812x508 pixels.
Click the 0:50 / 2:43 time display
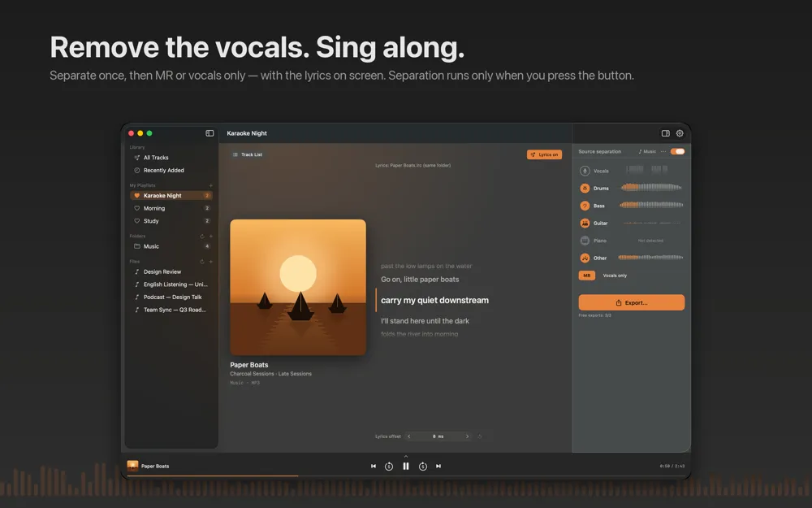click(x=672, y=466)
